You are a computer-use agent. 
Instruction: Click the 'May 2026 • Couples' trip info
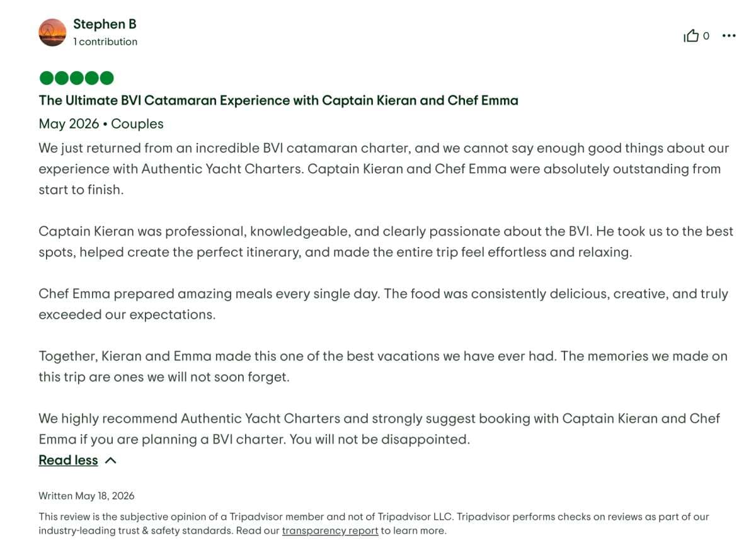(x=101, y=123)
